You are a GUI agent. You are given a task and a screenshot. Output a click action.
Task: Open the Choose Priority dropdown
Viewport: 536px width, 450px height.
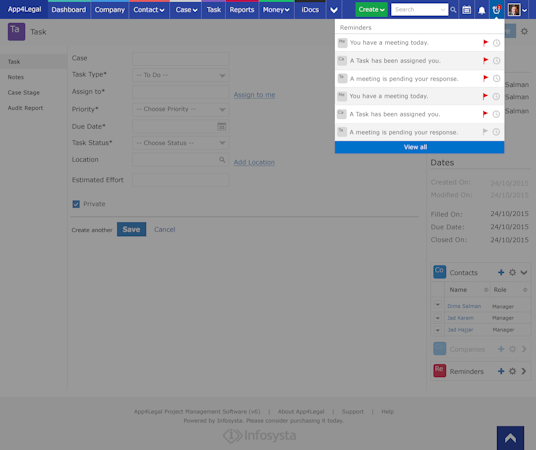coord(180,109)
